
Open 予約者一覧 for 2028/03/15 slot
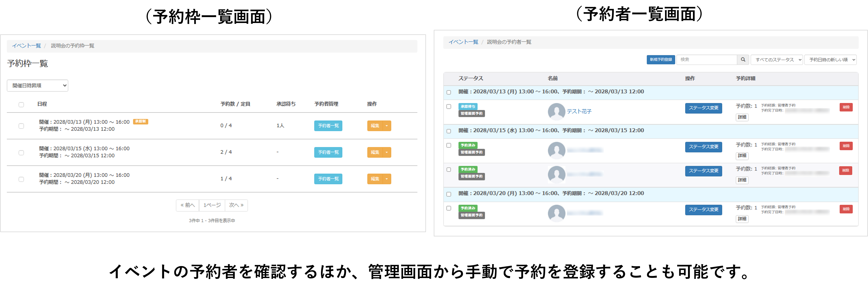(328, 152)
